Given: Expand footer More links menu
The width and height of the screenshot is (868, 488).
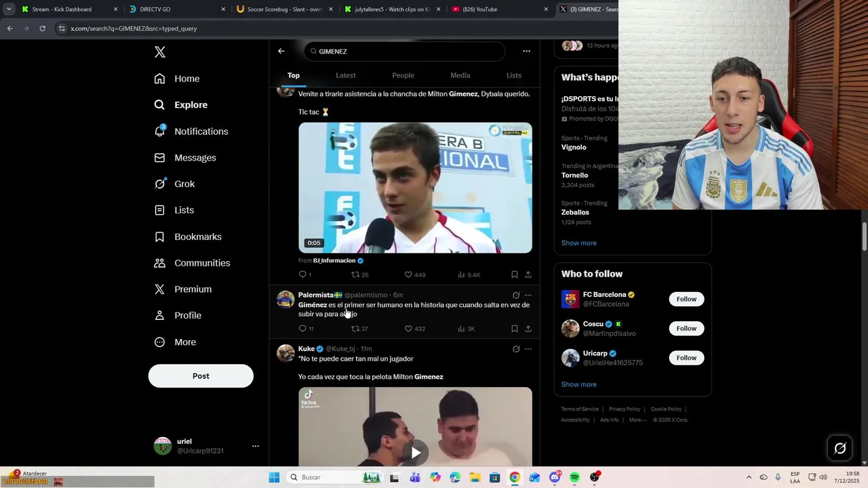Looking at the screenshot, I should tap(637, 420).
